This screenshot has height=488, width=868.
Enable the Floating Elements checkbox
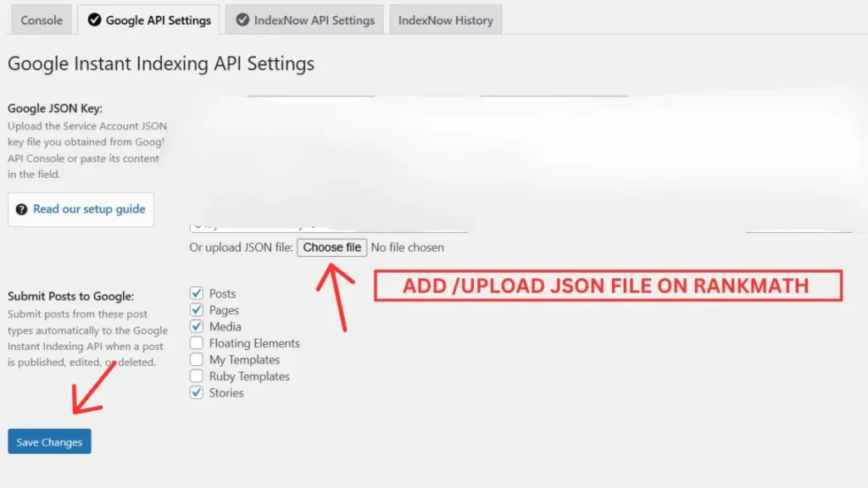(x=197, y=342)
